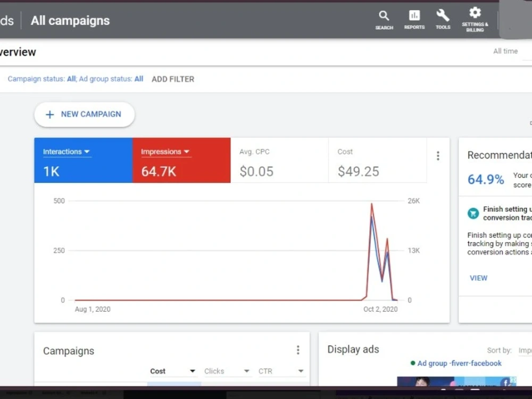Click the NEW CAMPAIGN button
This screenshot has height=399, width=532.
(x=85, y=114)
